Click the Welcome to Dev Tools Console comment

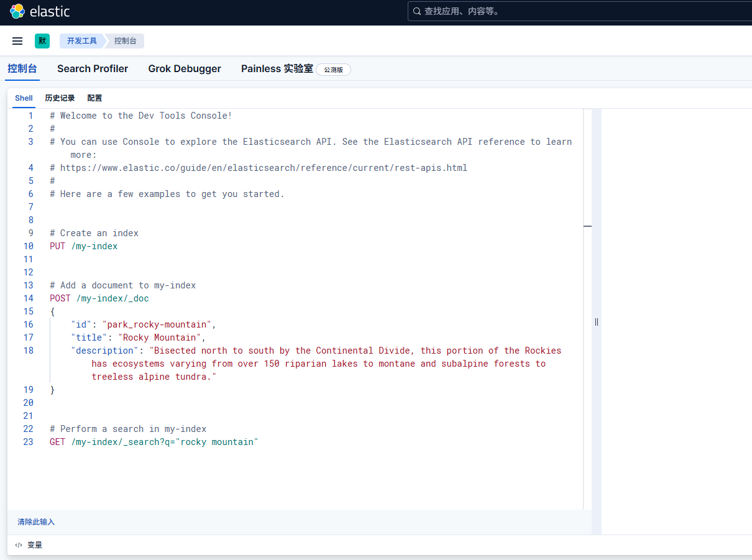click(141, 116)
